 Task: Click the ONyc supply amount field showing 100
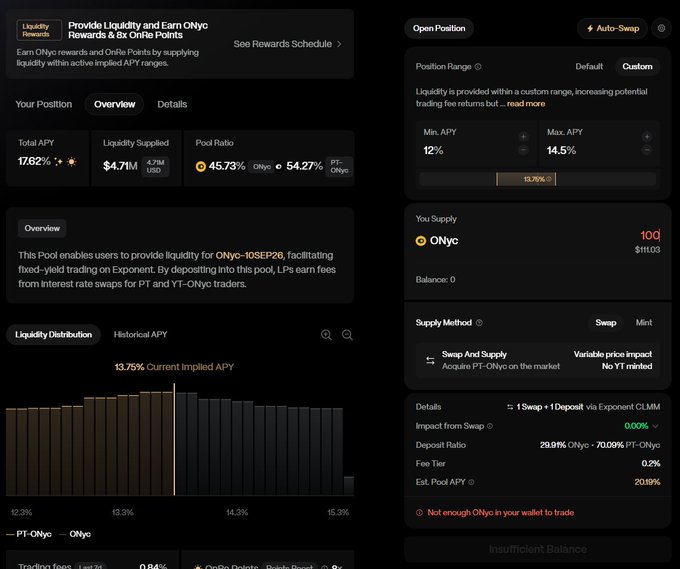point(650,235)
